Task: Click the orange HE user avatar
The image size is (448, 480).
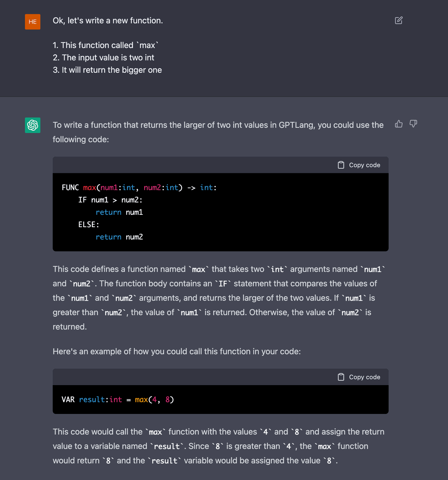Action: [x=33, y=22]
